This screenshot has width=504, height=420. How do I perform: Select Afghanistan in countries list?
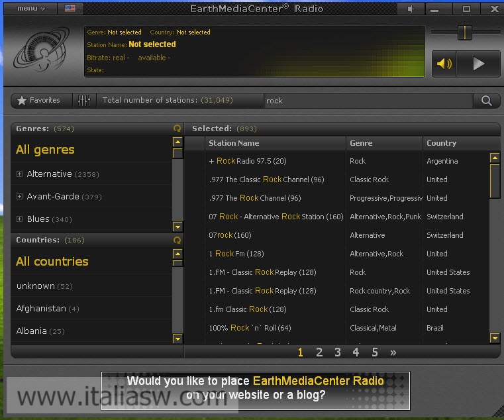pyautogui.click(x=91, y=309)
